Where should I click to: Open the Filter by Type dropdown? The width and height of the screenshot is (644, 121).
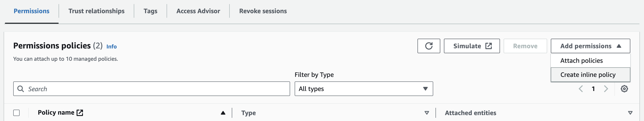click(364, 88)
